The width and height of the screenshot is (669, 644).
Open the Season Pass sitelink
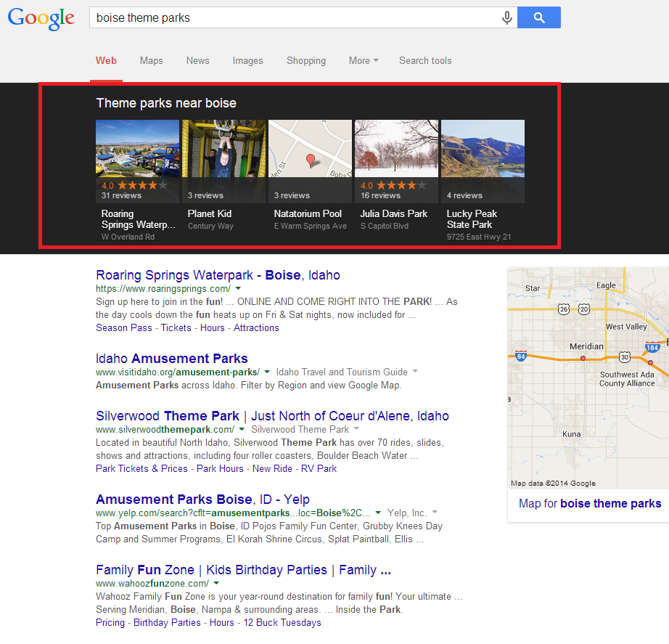(124, 328)
